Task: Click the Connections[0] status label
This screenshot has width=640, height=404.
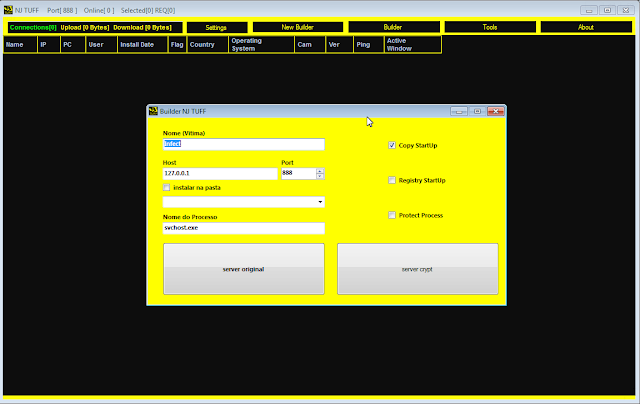Action: coord(33,27)
